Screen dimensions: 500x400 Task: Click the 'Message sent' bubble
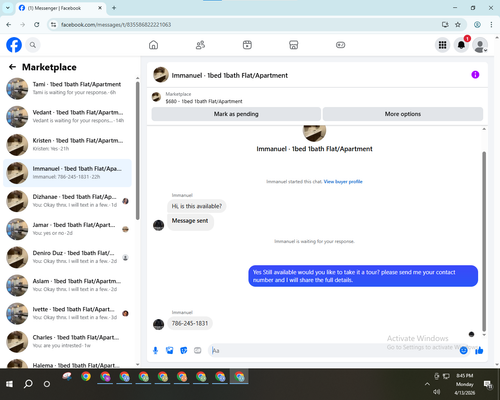click(x=190, y=221)
